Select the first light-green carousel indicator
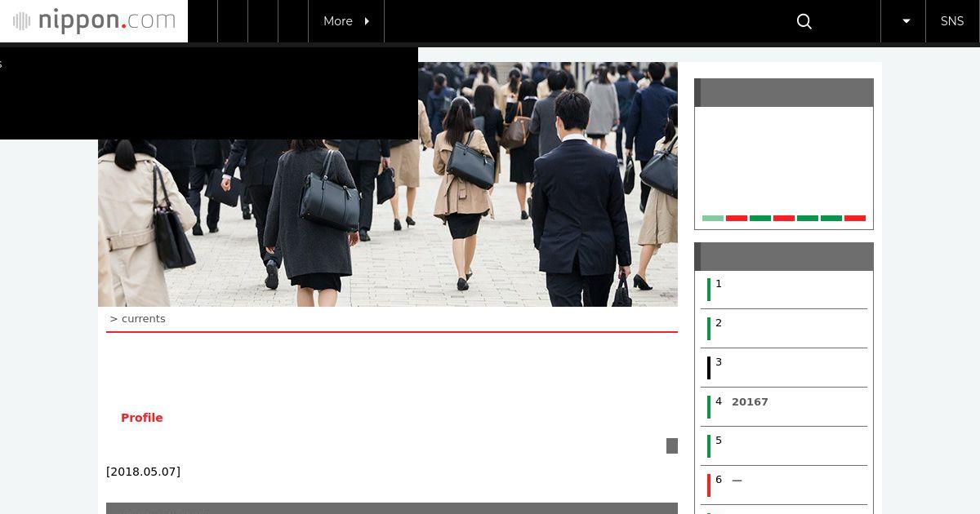The width and height of the screenshot is (980, 514). (x=713, y=218)
